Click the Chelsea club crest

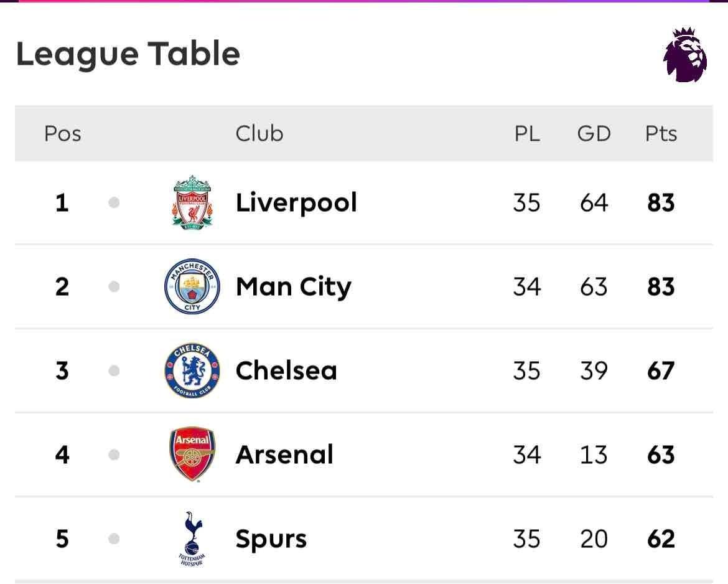pyautogui.click(x=192, y=370)
